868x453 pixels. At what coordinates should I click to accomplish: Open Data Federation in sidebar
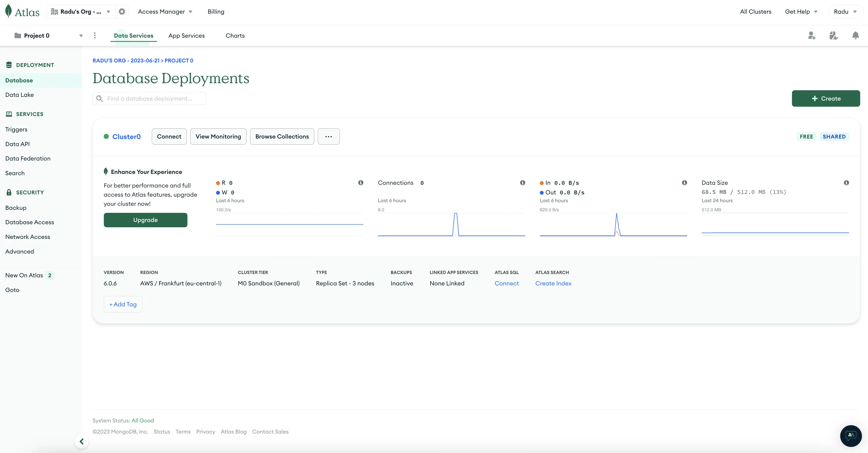pyautogui.click(x=28, y=158)
